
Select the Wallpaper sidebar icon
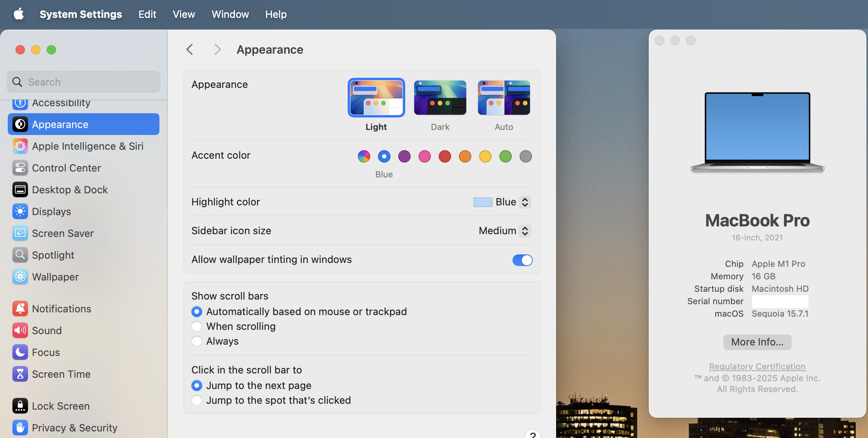pos(20,277)
